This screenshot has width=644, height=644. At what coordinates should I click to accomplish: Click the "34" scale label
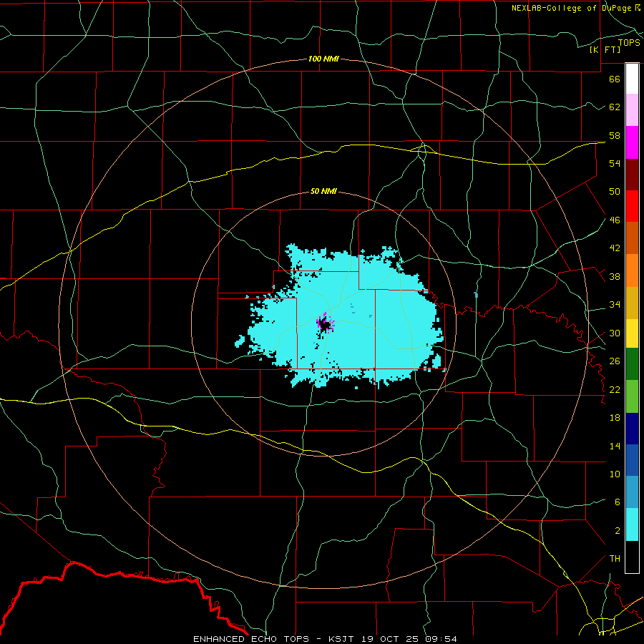[x=615, y=305]
